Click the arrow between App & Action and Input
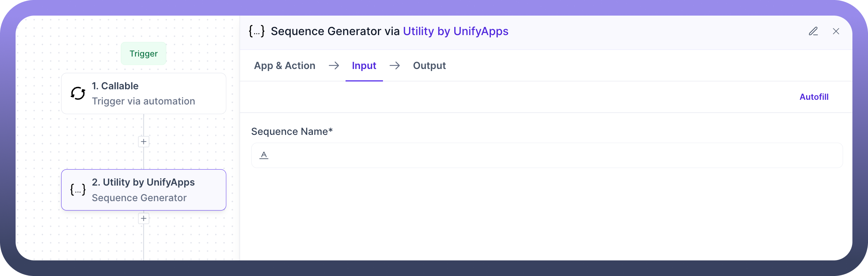Screen dimensions: 868x276 333,65
